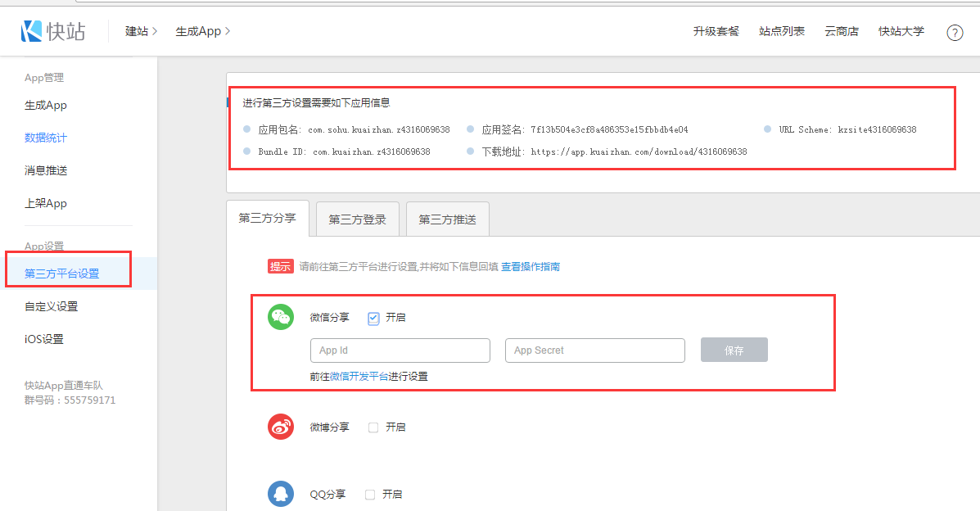Open the 查看操作指南 link

click(x=531, y=267)
